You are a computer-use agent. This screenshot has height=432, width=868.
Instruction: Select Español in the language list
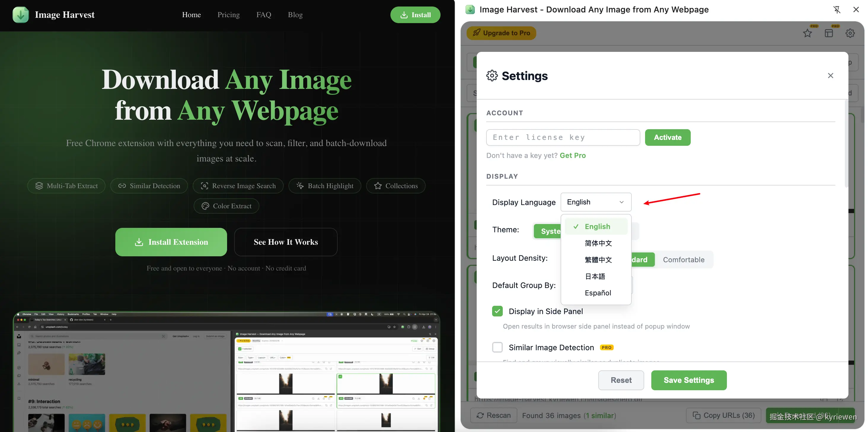596,293
